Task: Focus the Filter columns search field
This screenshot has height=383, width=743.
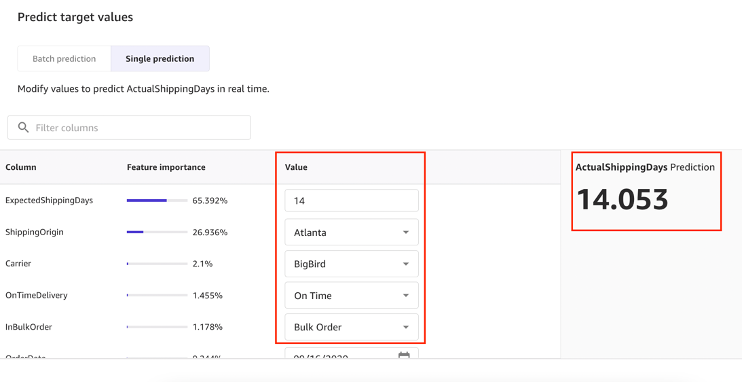Action: coord(129,128)
